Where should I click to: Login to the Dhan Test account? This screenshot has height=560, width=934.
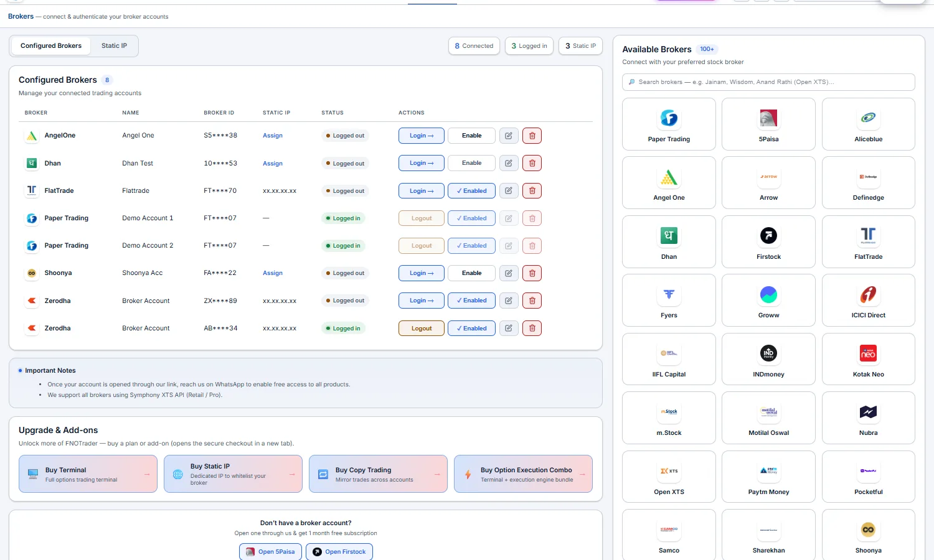pos(422,163)
